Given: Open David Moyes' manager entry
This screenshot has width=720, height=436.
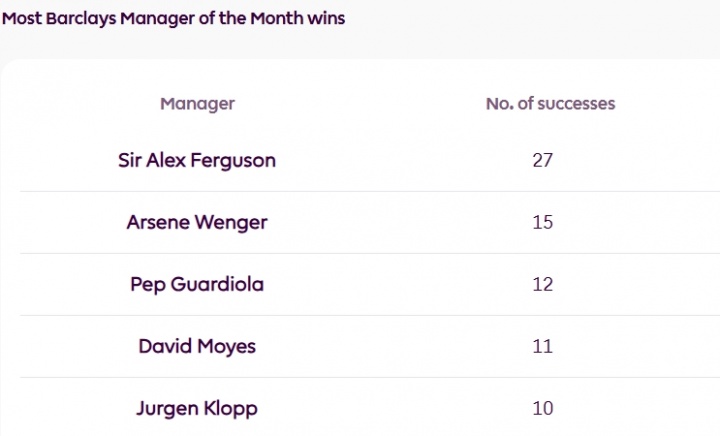Looking at the screenshot, I should coord(197,346).
